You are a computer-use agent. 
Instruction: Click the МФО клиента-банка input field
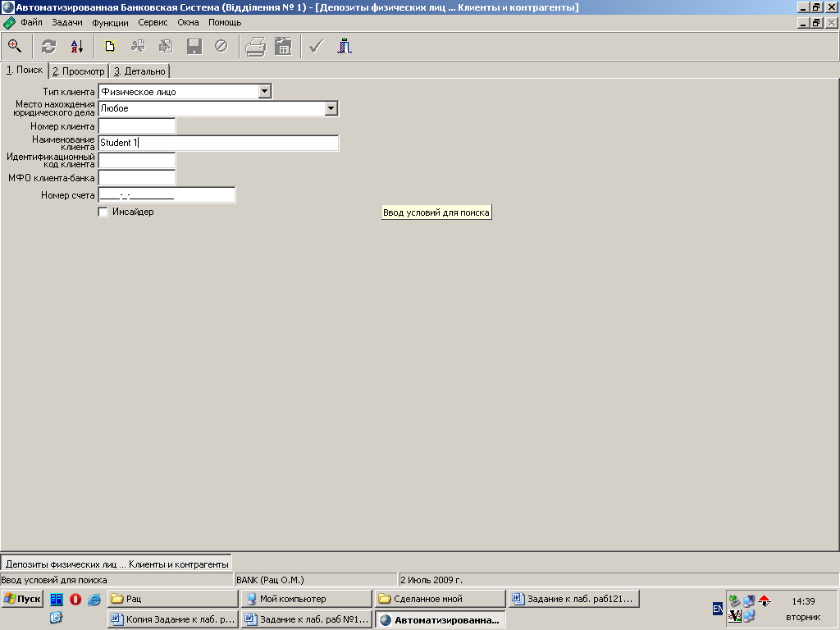point(137,178)
